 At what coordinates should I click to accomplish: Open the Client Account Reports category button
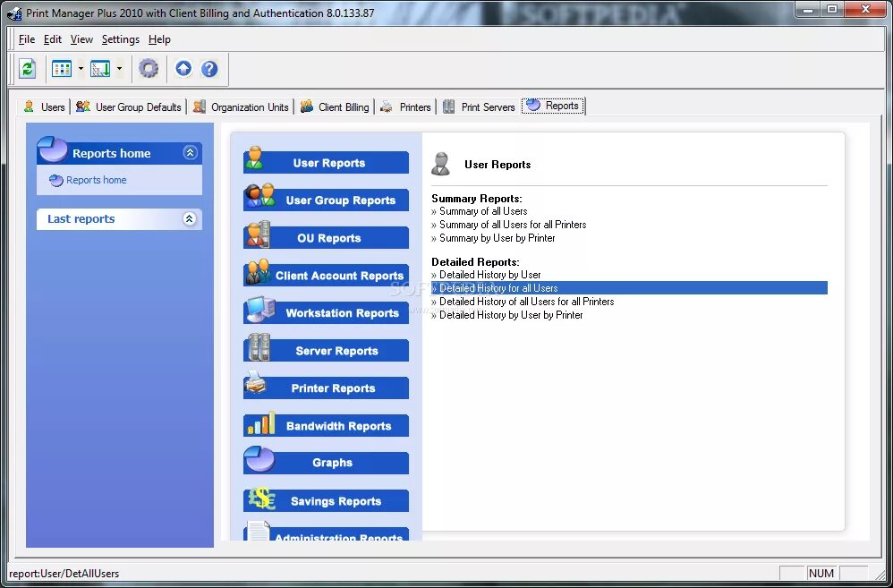coord(326,275)
